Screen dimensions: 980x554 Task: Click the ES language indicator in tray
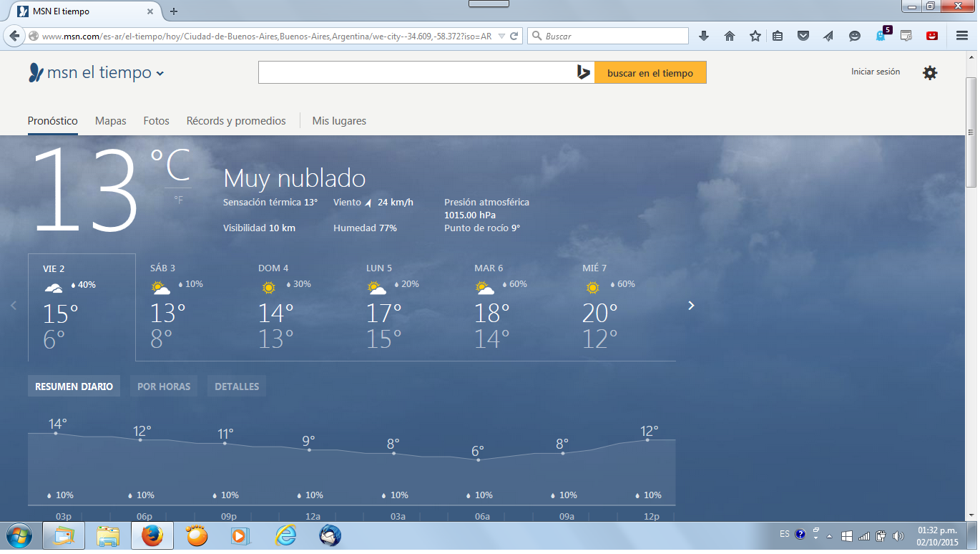point(785,535)
